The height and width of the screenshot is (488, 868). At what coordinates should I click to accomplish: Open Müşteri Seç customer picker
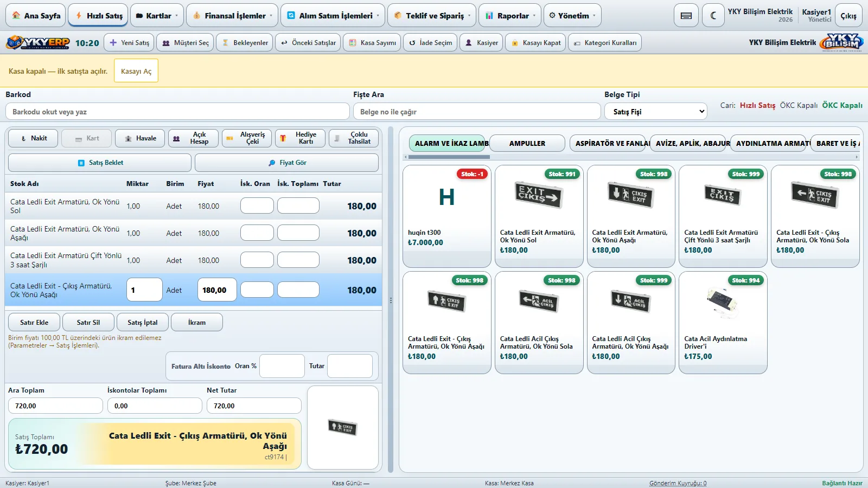[x=186, y=43]
